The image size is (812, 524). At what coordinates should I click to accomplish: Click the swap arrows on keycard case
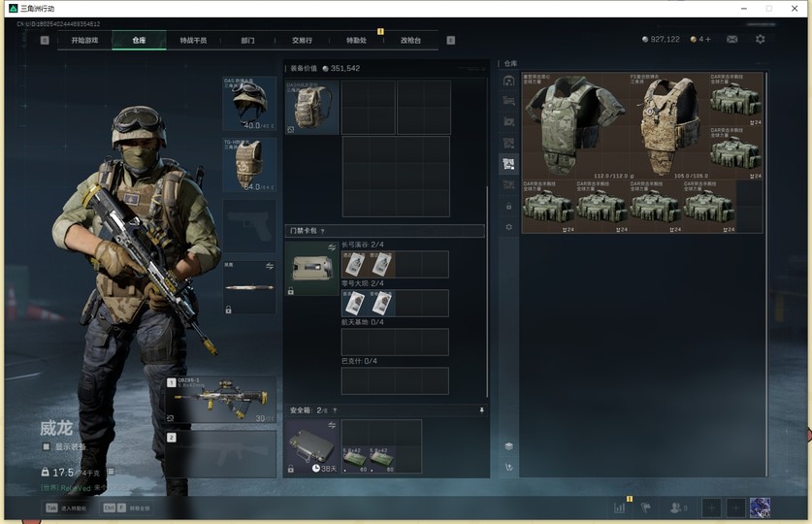[x=332, y=248]
